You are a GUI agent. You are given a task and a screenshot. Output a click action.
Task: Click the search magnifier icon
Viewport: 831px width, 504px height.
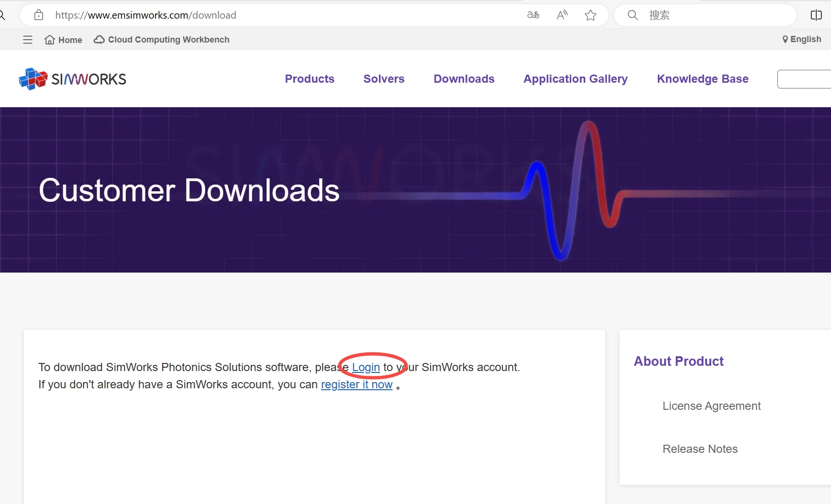click(x=632, y=15)
